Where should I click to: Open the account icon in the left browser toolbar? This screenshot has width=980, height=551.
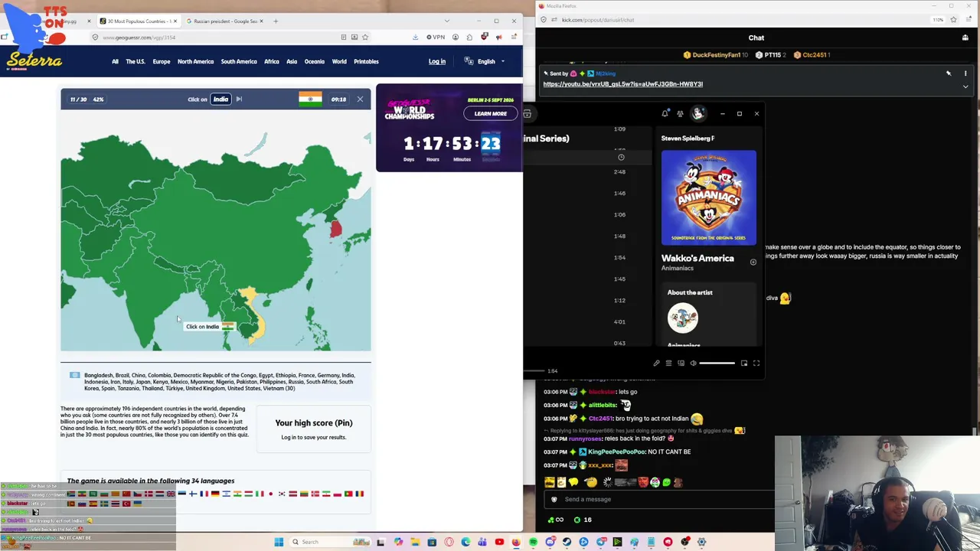coord(456,37)
